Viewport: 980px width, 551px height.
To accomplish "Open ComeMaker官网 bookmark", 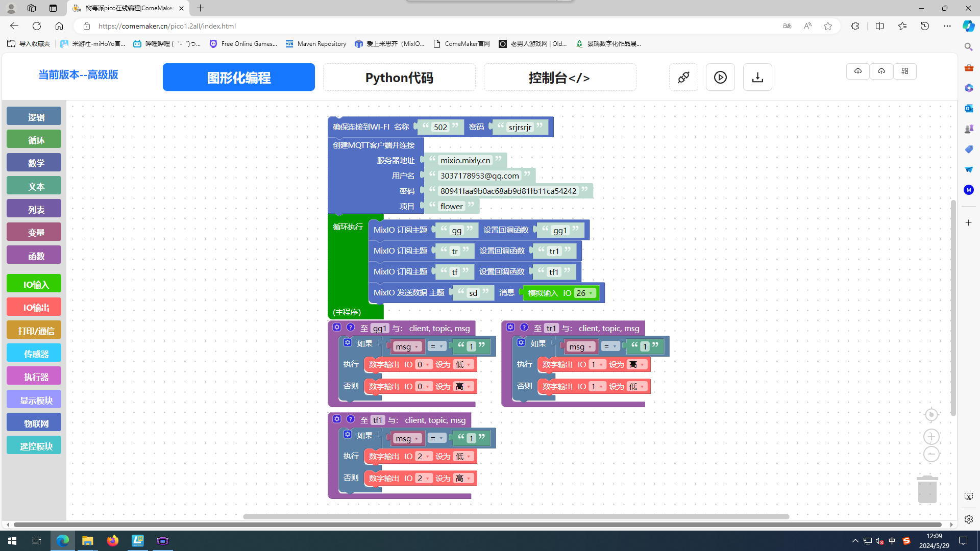I will 461,44.
